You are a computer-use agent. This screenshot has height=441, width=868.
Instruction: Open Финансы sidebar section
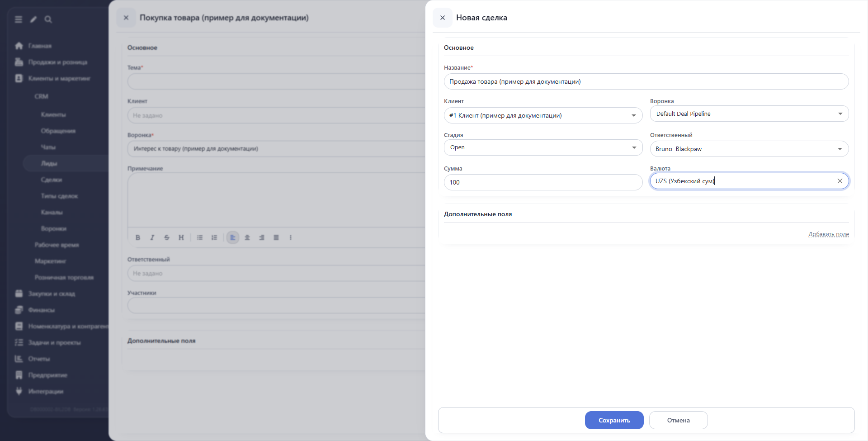[41, 310]
